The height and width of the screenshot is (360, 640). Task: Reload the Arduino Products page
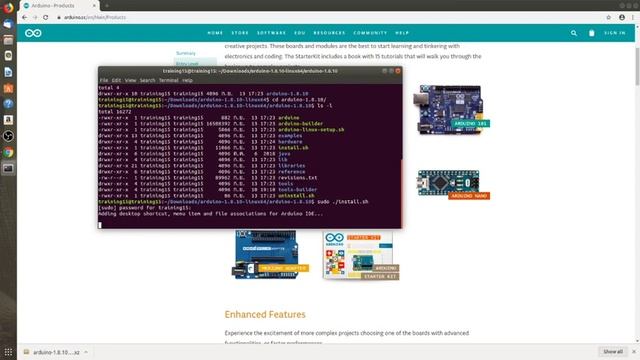point(46,18)
